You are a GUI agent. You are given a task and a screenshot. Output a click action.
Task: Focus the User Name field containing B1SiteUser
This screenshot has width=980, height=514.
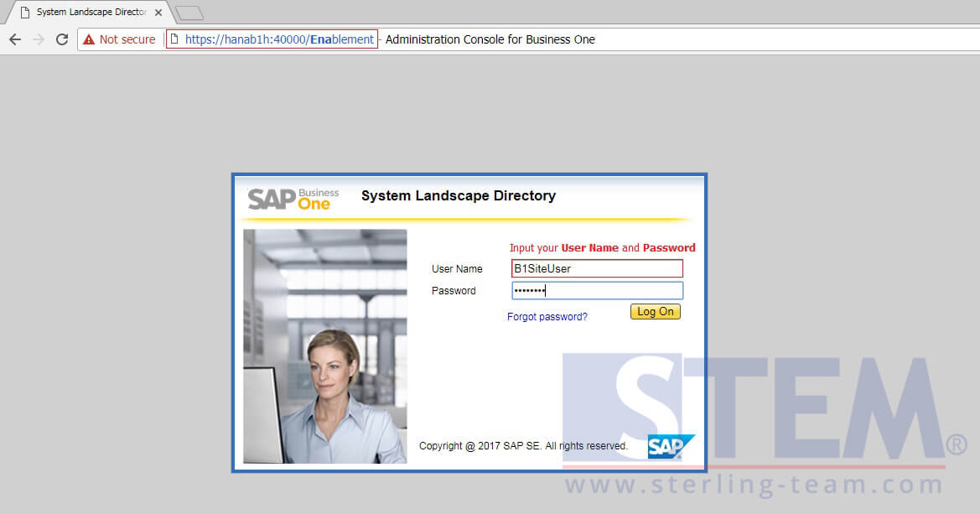click(x=597, y=268)
